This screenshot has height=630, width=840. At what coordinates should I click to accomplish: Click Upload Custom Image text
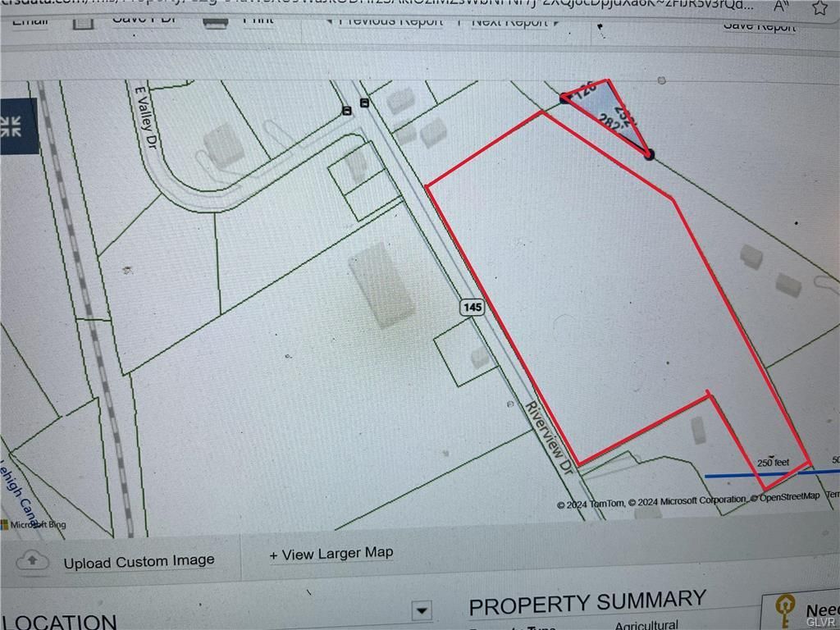pyautogui.click(x=139, y=562)
